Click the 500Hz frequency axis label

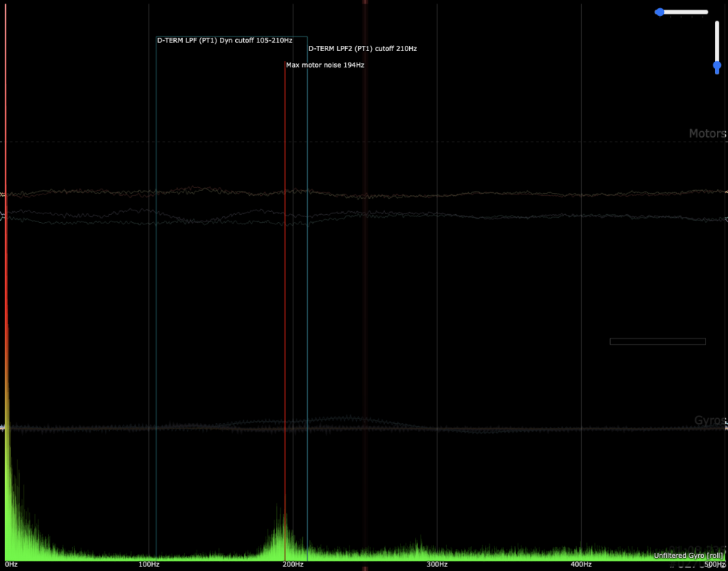(715, 564)
